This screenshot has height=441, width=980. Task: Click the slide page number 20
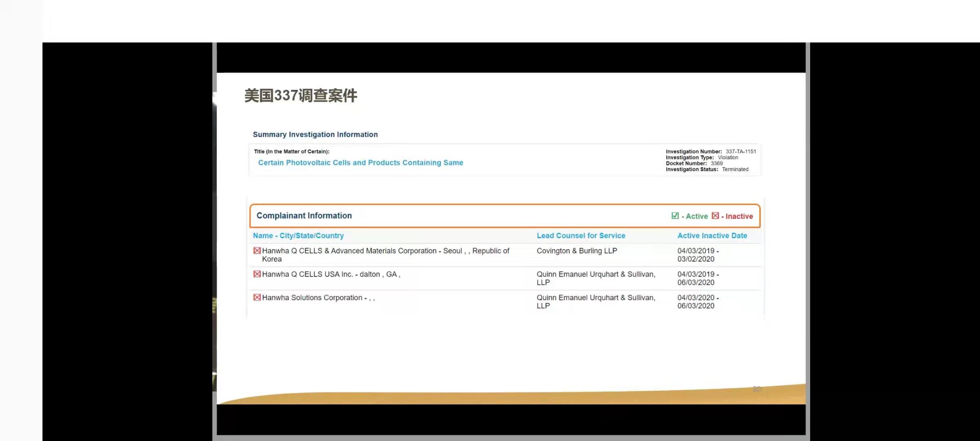[756, 389]
